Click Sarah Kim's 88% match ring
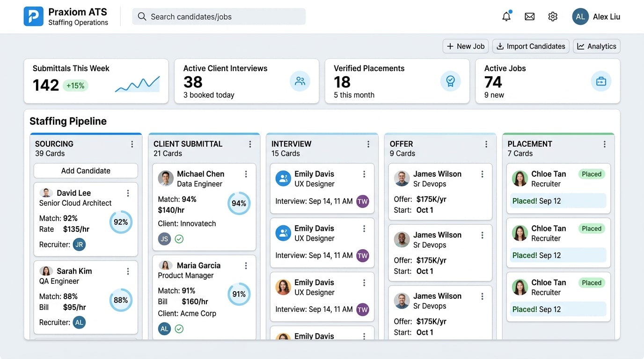Viewport: 644px width, 359px height. (121, 300)
